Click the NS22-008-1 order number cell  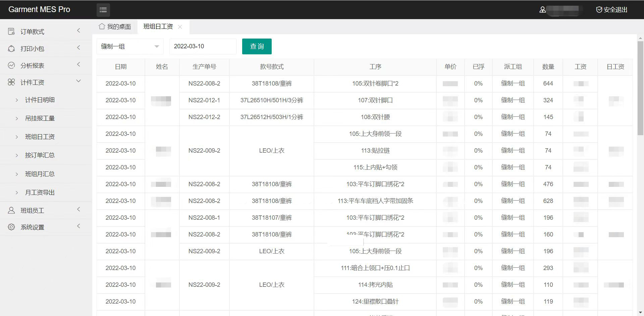click(x=204, y=218)
